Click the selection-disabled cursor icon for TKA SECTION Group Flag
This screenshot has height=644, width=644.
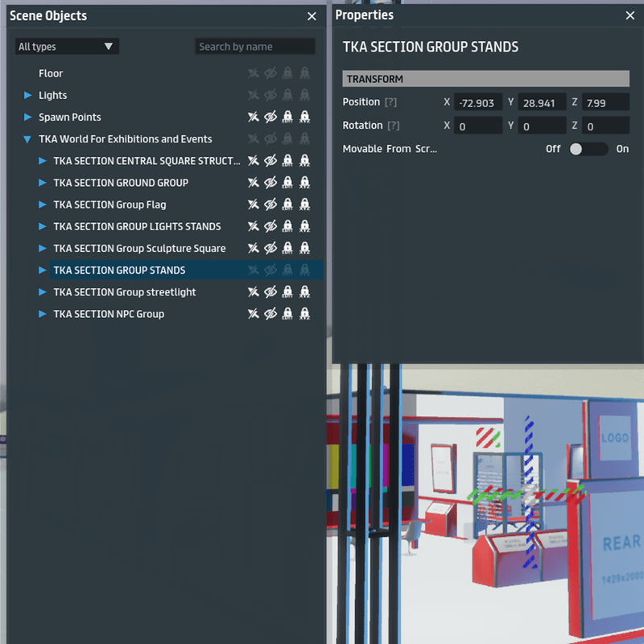(254, 204)
